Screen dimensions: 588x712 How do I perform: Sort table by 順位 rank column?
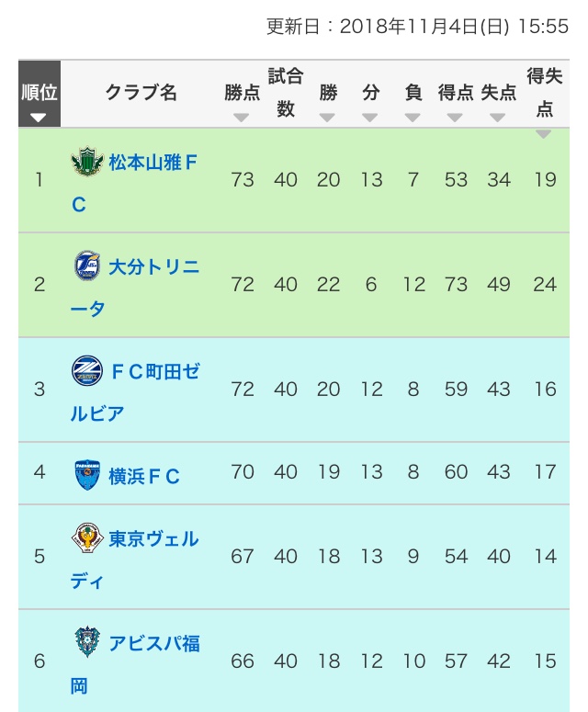pos(39,117)
